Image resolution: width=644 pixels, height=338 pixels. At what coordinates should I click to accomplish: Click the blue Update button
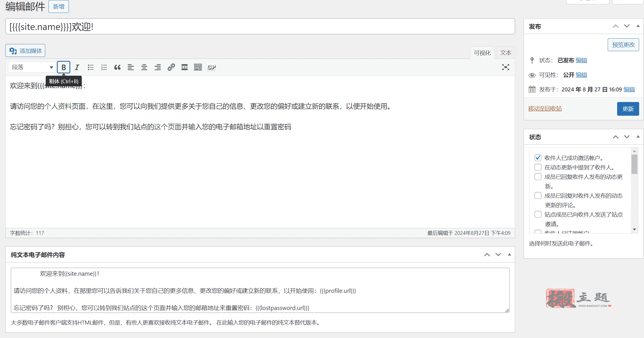[x=628, y=109]
